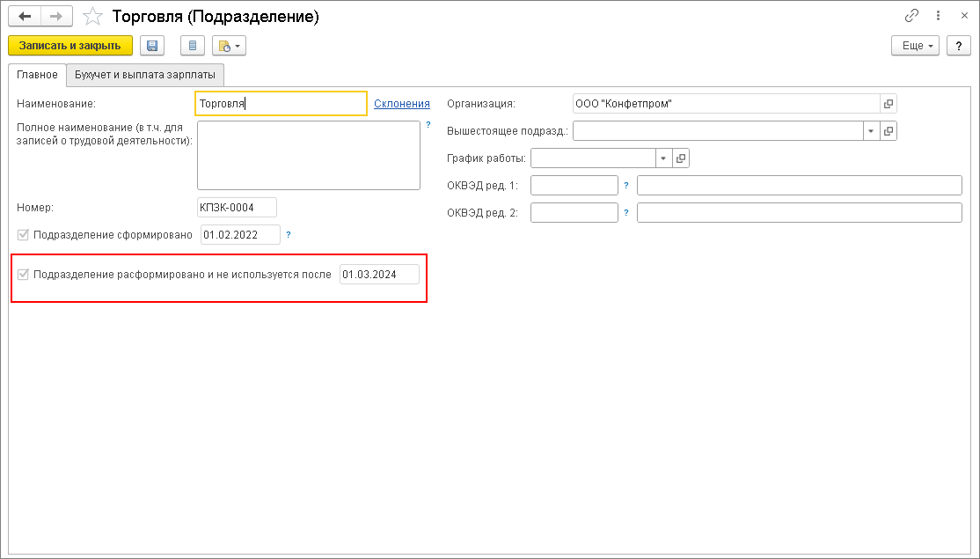Add Торговля to favorites with the star

[91, 17]
